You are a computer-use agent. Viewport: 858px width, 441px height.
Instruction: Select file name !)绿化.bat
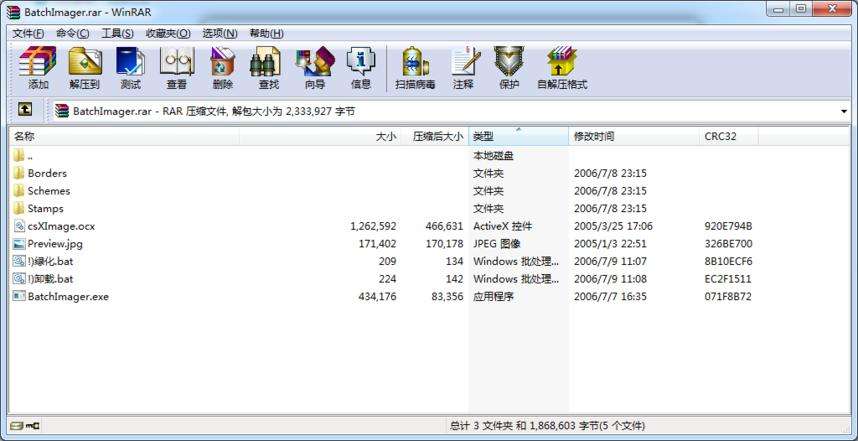(50, 261)
